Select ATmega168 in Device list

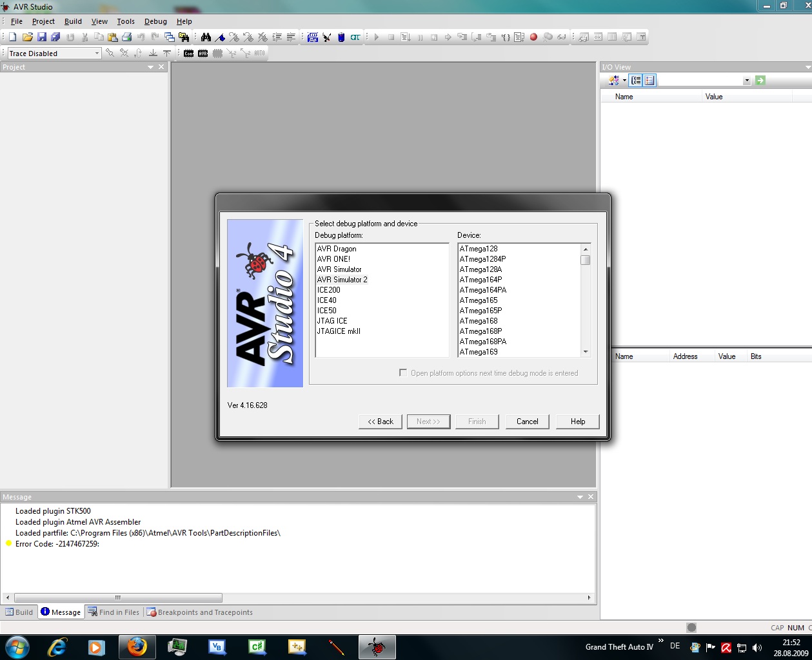point(479,321)
